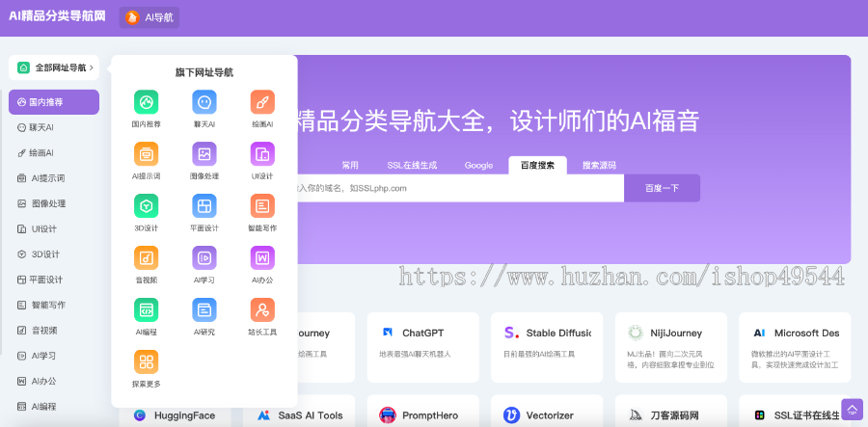
Task: Select 图像处理 in left sidebar
Action: tap(54, 203)
